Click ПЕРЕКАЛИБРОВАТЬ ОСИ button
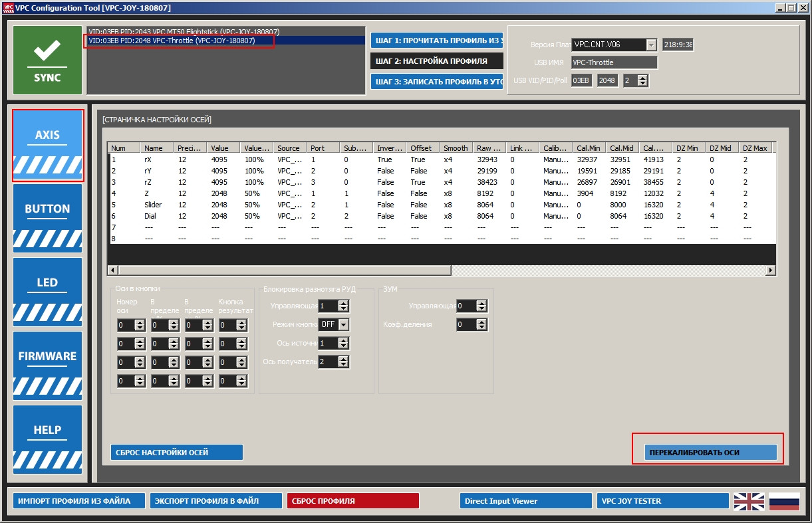812x523 pixels. click(x=710, y=453)
